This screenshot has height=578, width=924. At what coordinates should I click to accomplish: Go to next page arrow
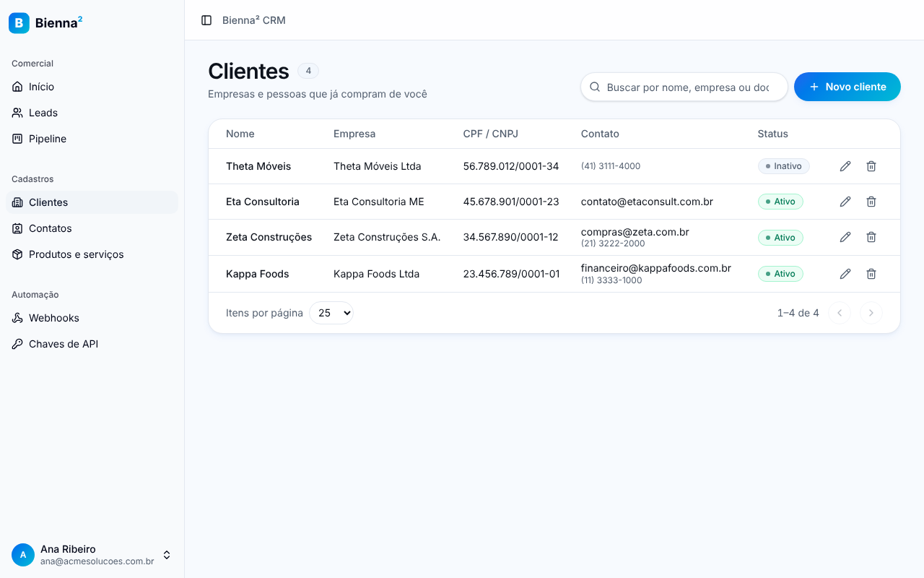(871, 313)
